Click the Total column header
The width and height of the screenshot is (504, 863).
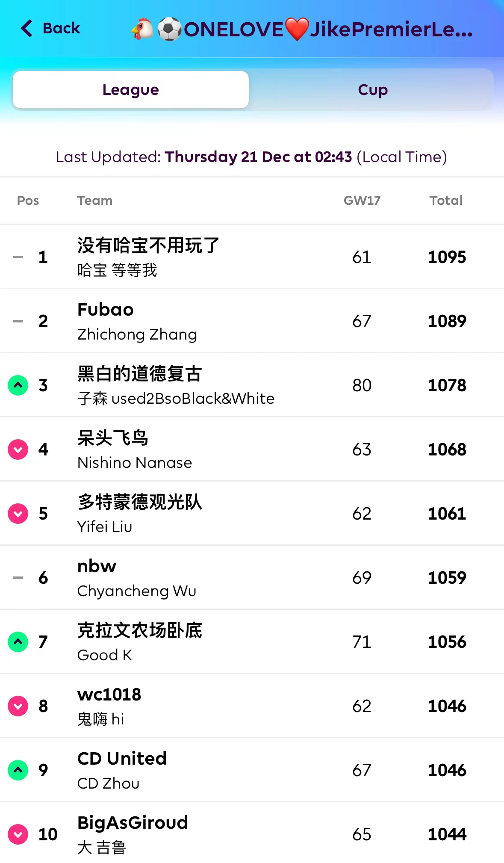click(446, 201)
